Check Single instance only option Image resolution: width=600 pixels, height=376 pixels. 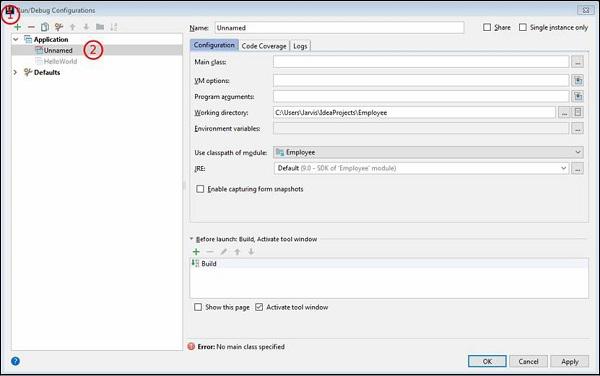click(523, 28)
